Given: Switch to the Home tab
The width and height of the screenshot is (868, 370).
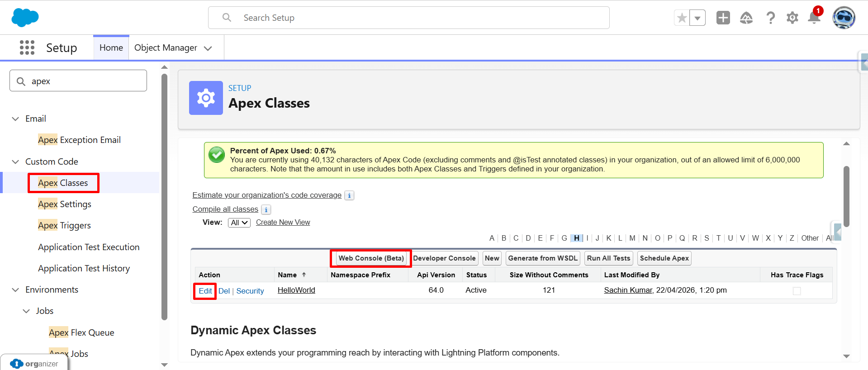Looking at the screenshot, I should pyautogui.click(x=111, y=47).
